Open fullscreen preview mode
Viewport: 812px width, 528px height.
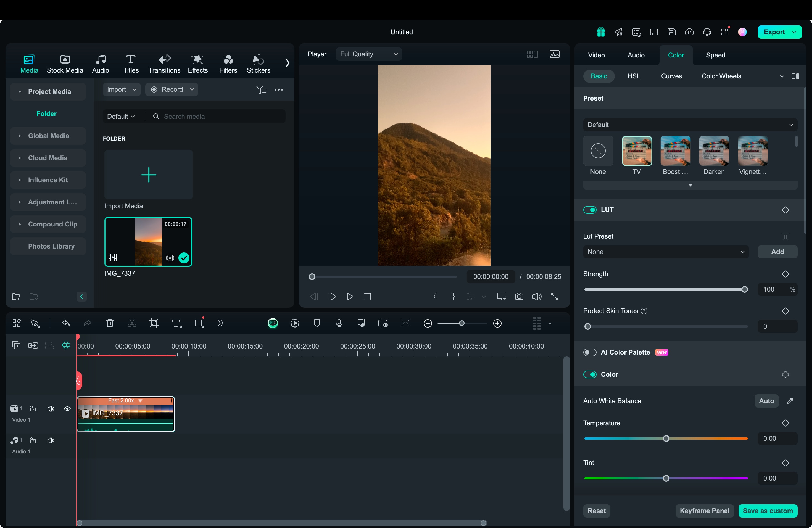[x=554, y=296]
